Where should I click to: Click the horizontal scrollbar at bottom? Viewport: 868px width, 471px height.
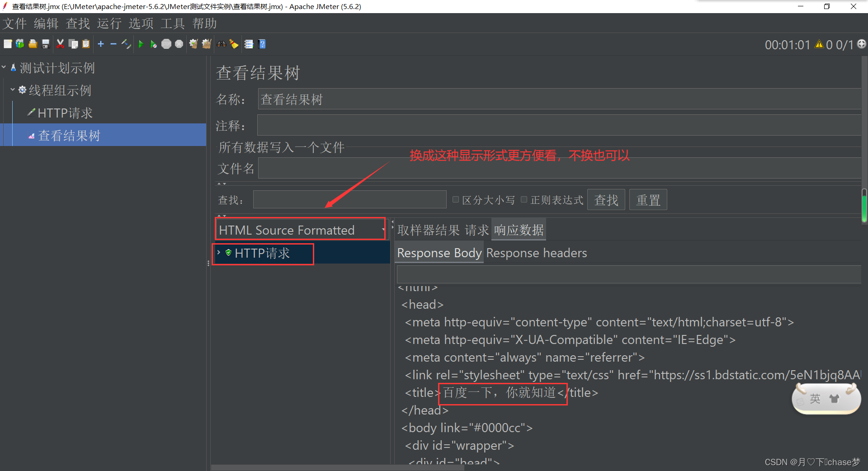337,467
